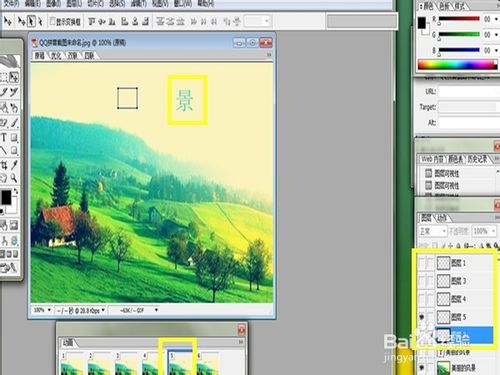Click the align top edges toolbar icon

[x=92, y=21]
